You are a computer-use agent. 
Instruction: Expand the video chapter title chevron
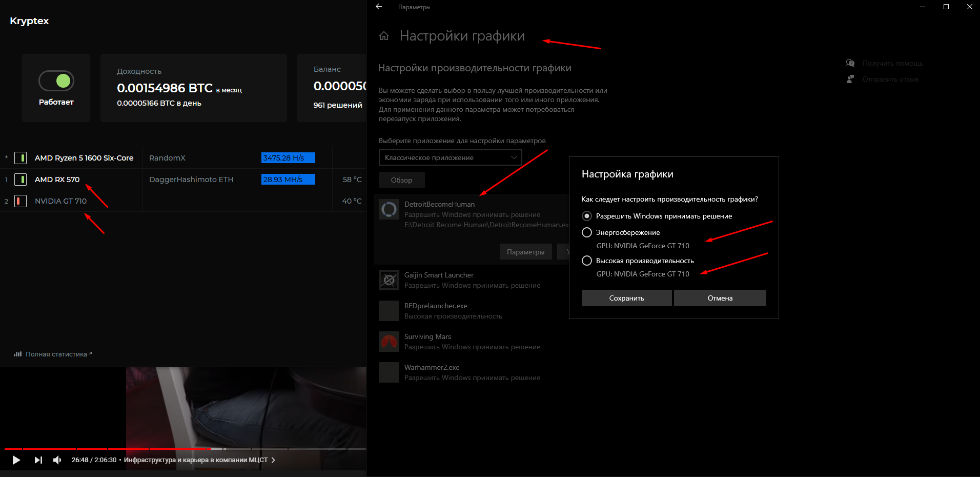(273, 460)
